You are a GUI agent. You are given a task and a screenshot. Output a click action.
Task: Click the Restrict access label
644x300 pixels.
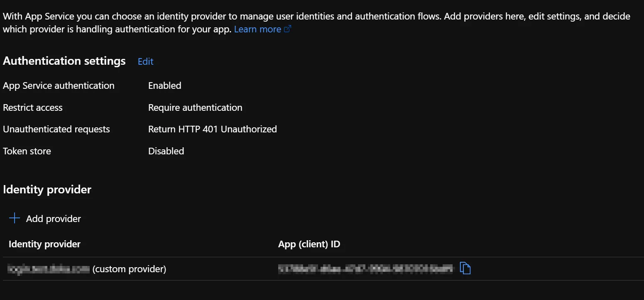(32, 107)
